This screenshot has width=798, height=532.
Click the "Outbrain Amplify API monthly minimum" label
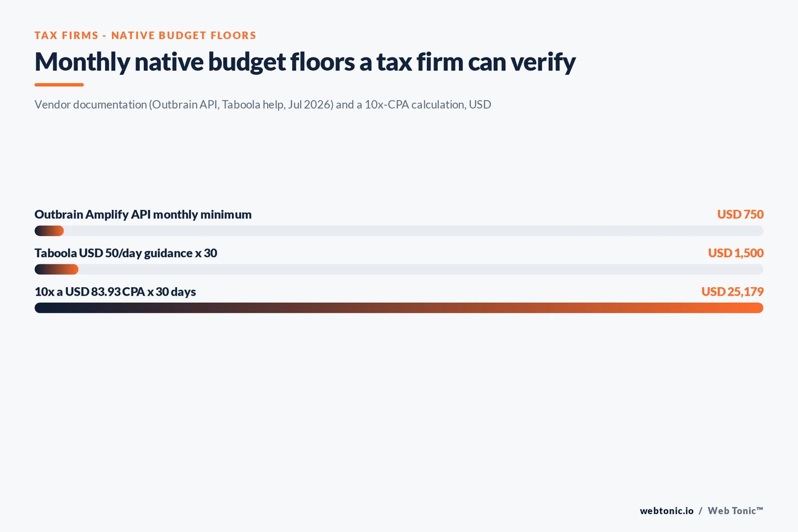pyautogui.click(x=143, y=214)
